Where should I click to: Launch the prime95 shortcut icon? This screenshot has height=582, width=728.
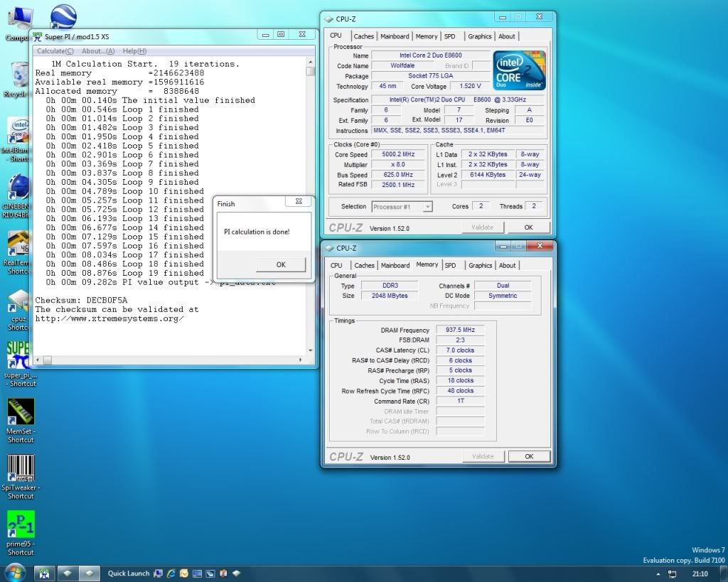click(x=21, y=533)
